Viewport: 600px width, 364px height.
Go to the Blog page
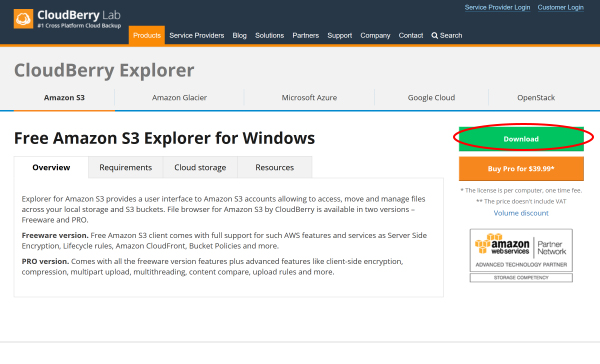point(240,36)
